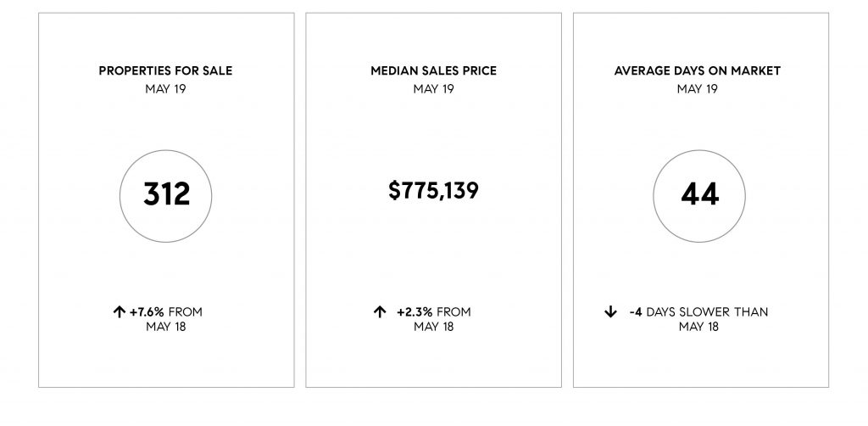This screenshot has width=868, height=426.
Task: Click the $775,139 median price figure
Action: pos(433,191)
